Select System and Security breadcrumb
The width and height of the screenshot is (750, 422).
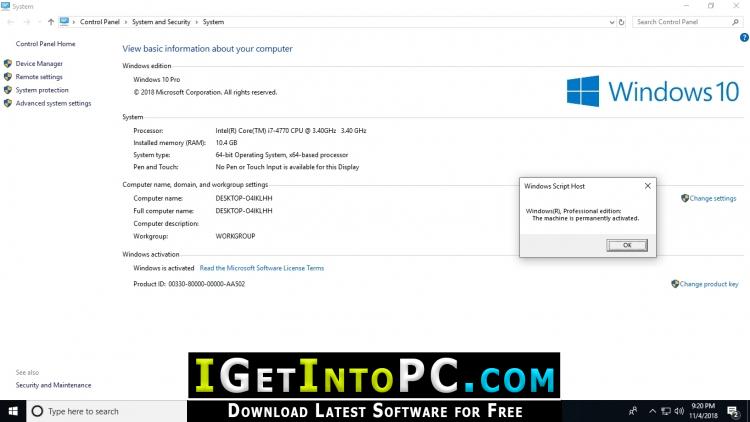(161, 22)
